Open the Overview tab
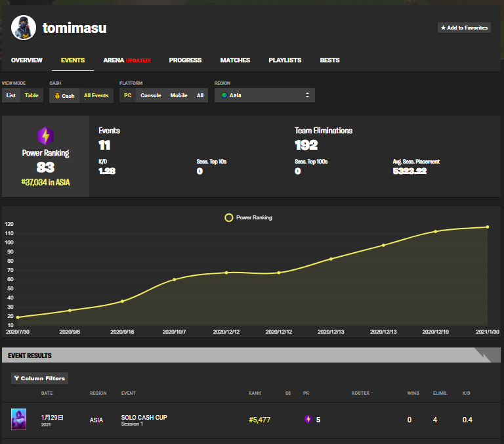This screenshot has height=444, width=504. coord(27,60)
